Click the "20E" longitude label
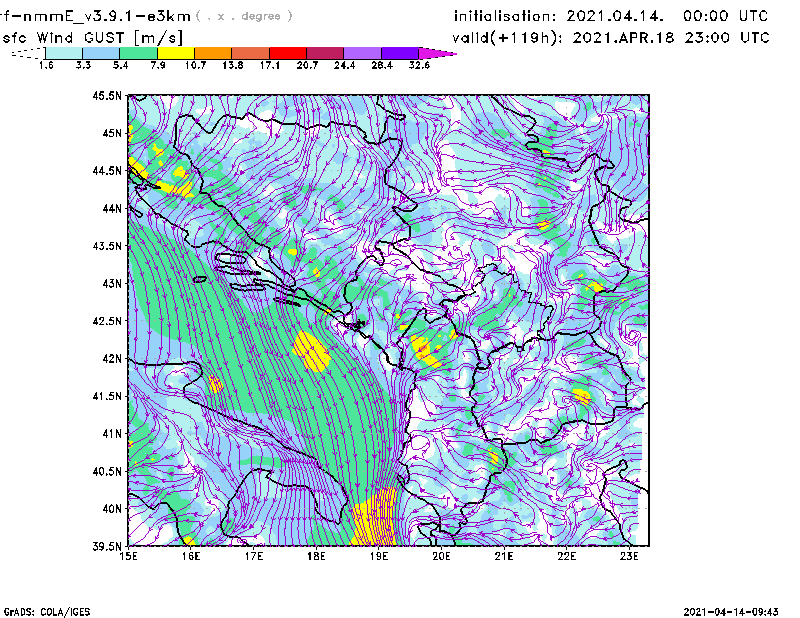 (x=441, y=556)
